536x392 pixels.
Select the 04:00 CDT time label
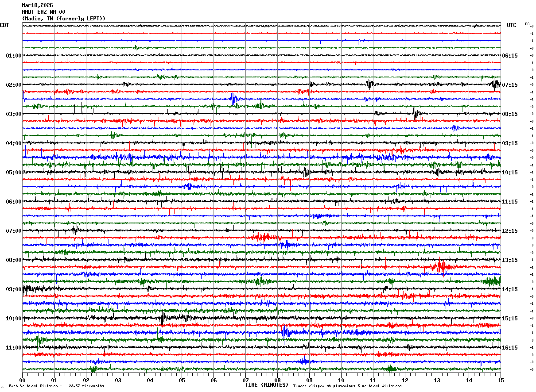coord(14,143)
